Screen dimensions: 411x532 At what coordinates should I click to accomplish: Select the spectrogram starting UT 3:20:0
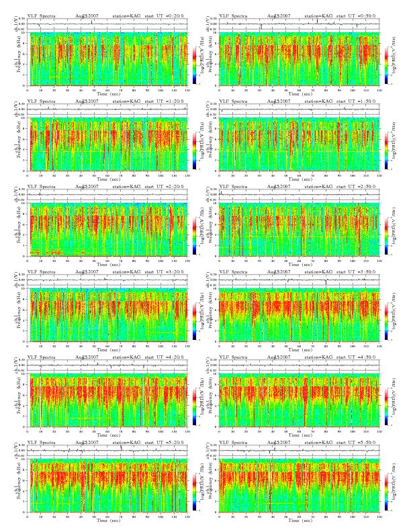107,315
